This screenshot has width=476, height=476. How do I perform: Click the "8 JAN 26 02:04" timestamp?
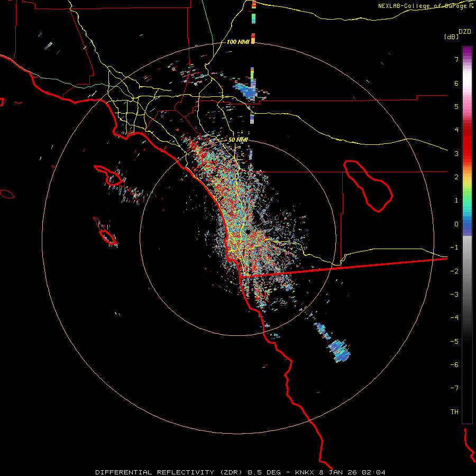(x=352, y=472)
